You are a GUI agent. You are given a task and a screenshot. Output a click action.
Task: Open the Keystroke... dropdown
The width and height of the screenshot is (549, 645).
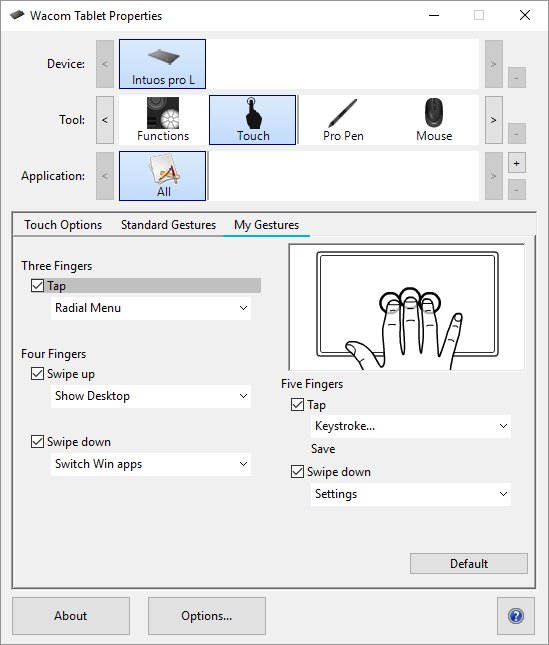tap(411, 426)
